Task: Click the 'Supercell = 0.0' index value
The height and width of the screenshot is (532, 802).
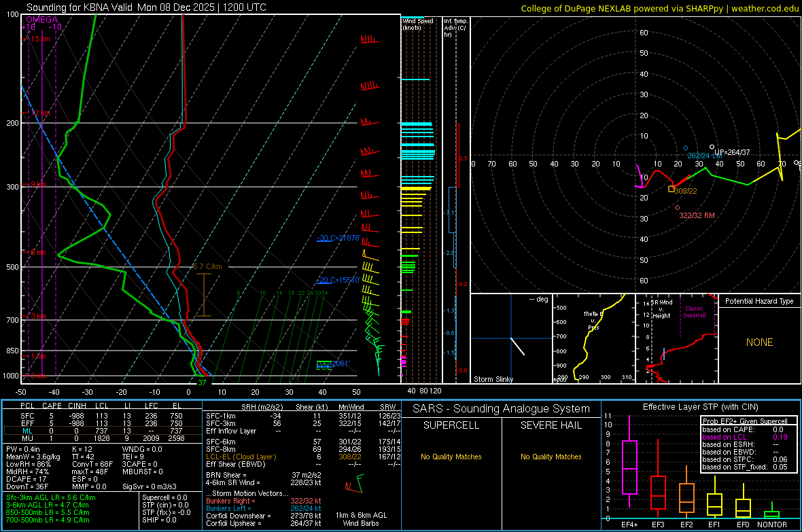Action: [164, 497]
